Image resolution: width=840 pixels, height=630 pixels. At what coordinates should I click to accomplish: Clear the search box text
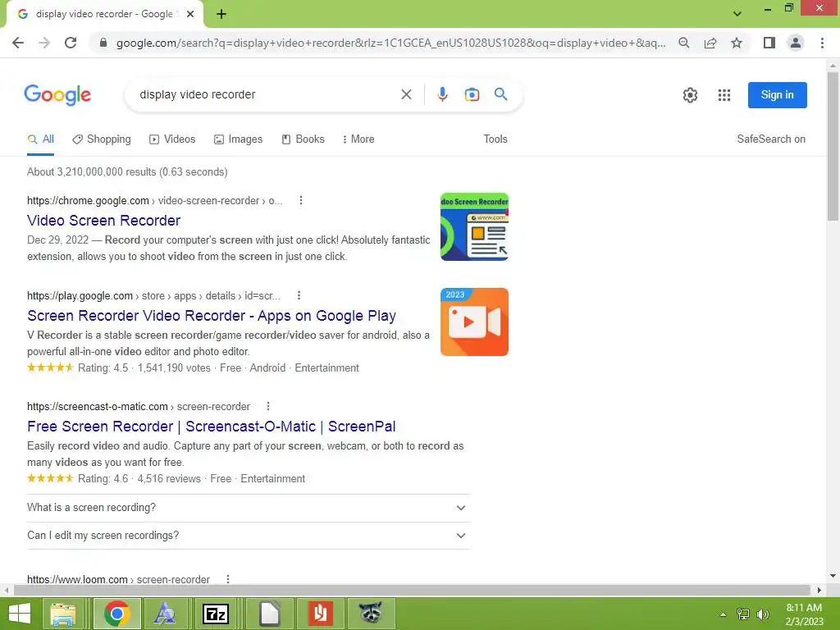(x=406, y=95)
